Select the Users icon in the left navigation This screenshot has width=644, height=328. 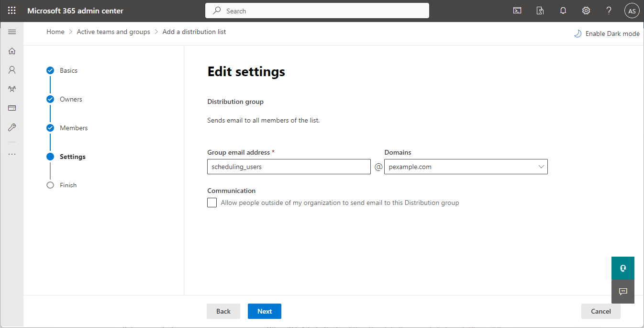(12, 70)
